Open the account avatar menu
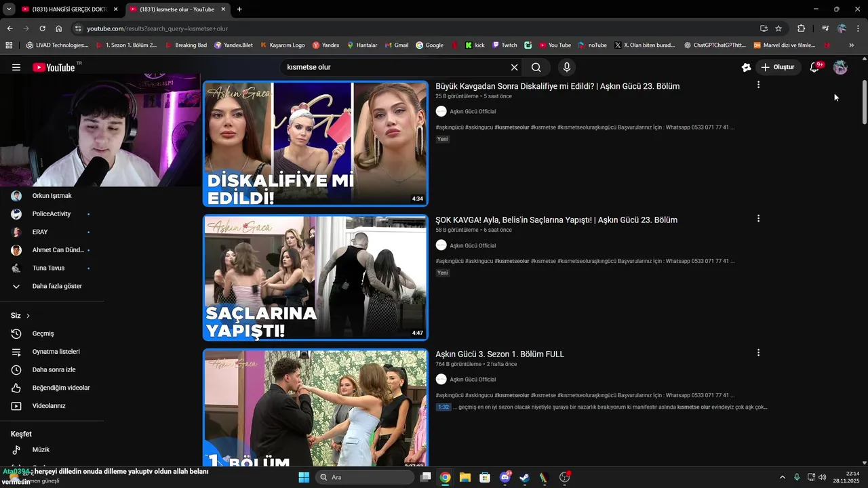Image resolution: width=868 pixels, height=488 pixels. [x=840, y=67]
